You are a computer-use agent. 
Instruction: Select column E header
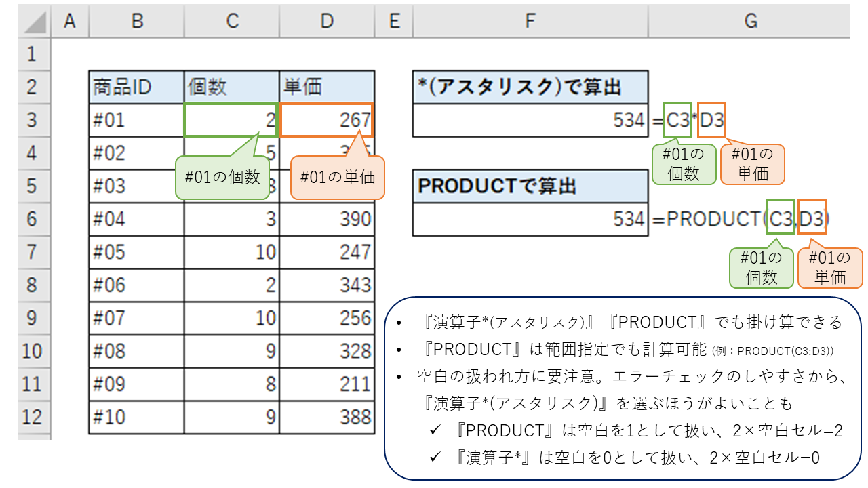point(394,21)
